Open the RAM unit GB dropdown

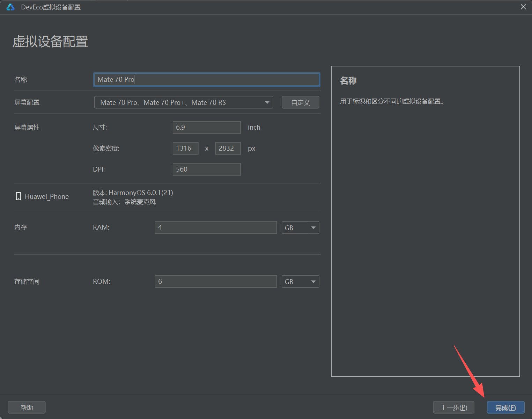click(x=301, y=227)
